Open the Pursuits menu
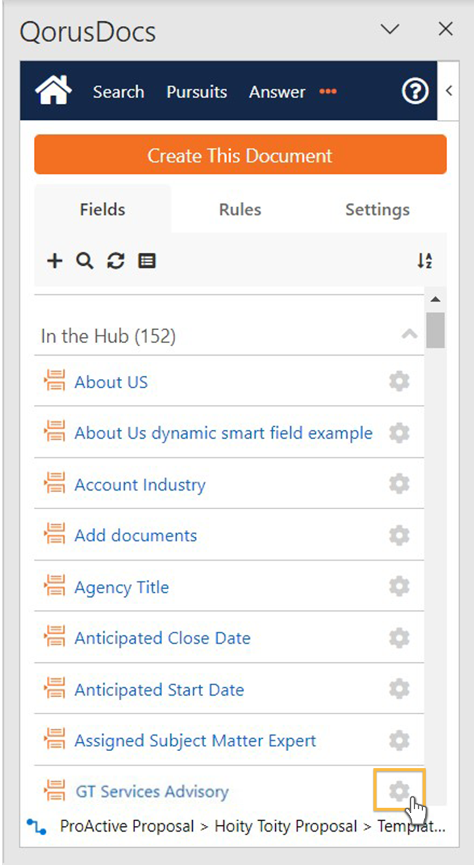The image size is (474, 868). point(196,92)
